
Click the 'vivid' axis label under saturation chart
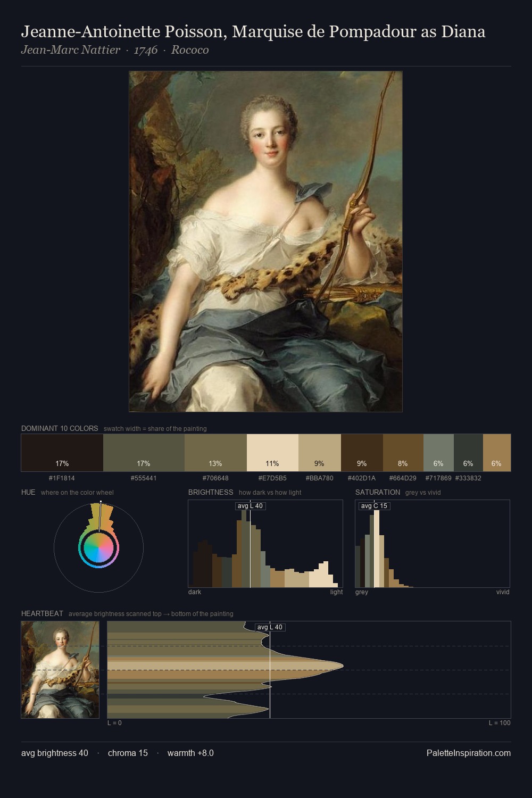click(x=503, y=592)
